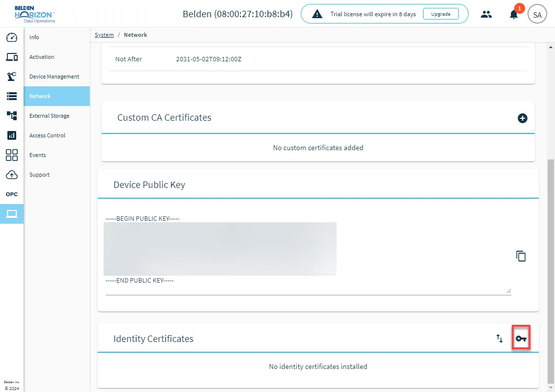555x392 pixels.
Task: Open the stacked list icon in sidebar
Action: coord(12,96)
